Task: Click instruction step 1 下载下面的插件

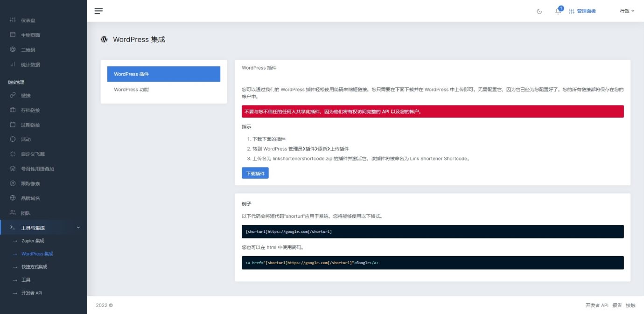Action: (269, 139)
